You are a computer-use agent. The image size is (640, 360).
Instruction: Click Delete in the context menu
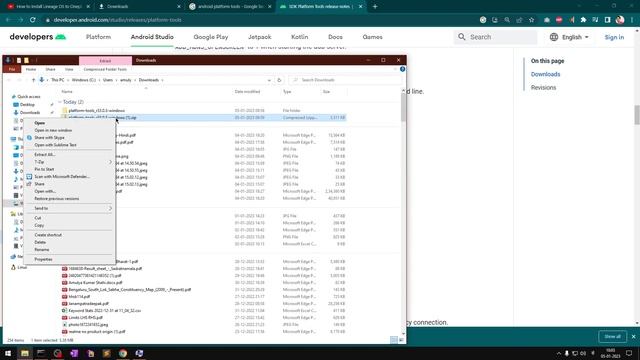40,242
